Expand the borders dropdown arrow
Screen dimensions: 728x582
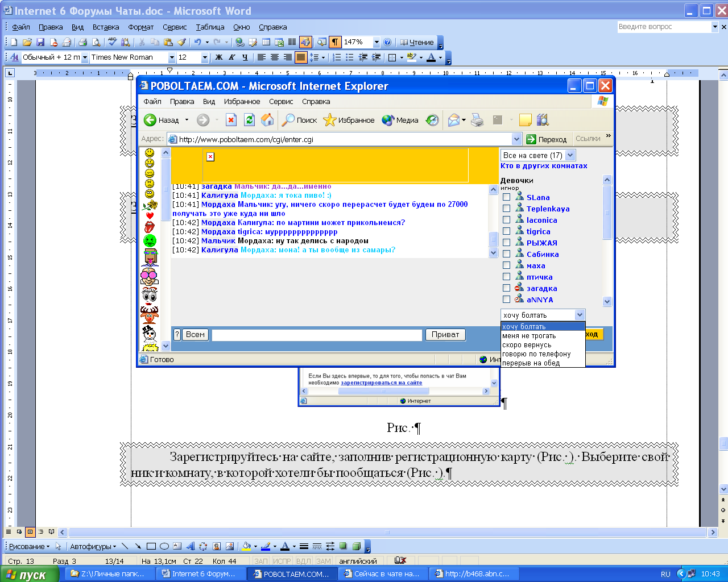402,57
